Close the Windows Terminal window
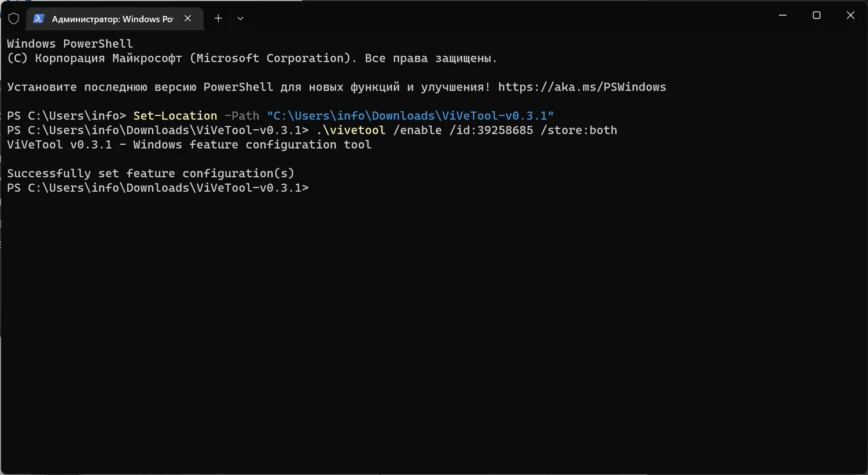The height and width of the screenshot is (475, 868). [x=850, y=16]
